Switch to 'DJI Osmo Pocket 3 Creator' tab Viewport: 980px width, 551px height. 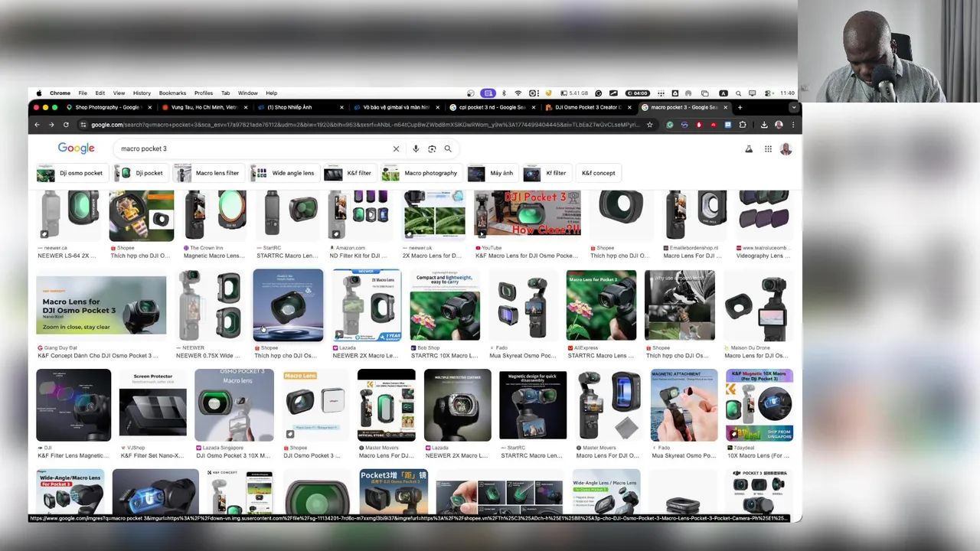(x=587, y=107)
